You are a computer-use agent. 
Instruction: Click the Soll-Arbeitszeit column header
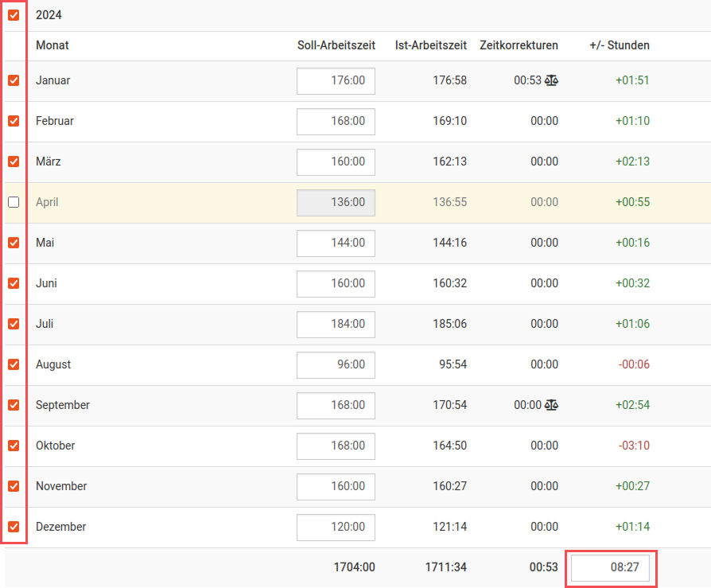click(x=336, y=45)
